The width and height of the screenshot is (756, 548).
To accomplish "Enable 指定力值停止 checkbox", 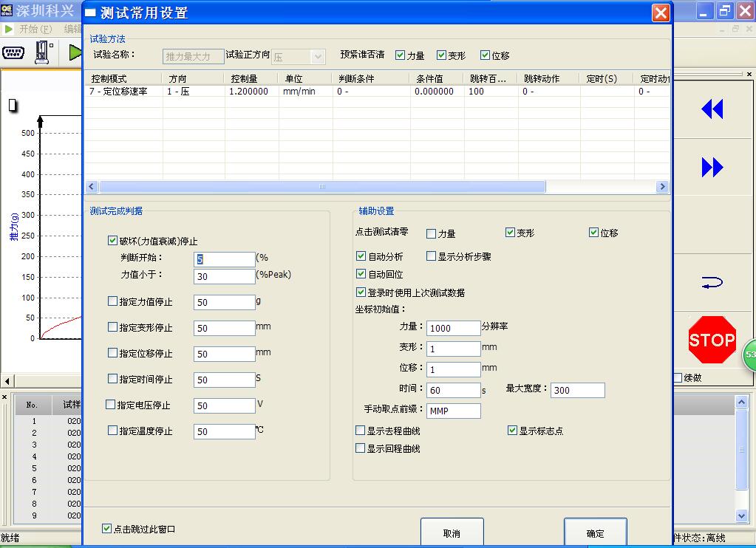I will [x=112, y=301].
